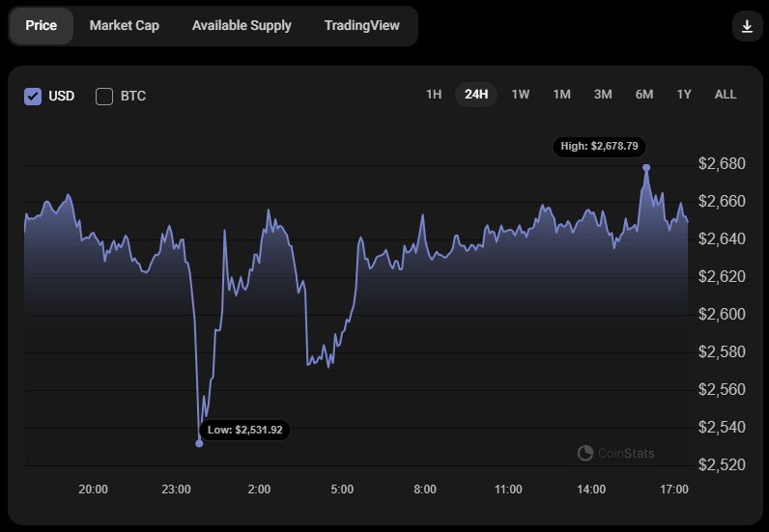Click the download chart icon
769x532 pixels.
[747, 26]
